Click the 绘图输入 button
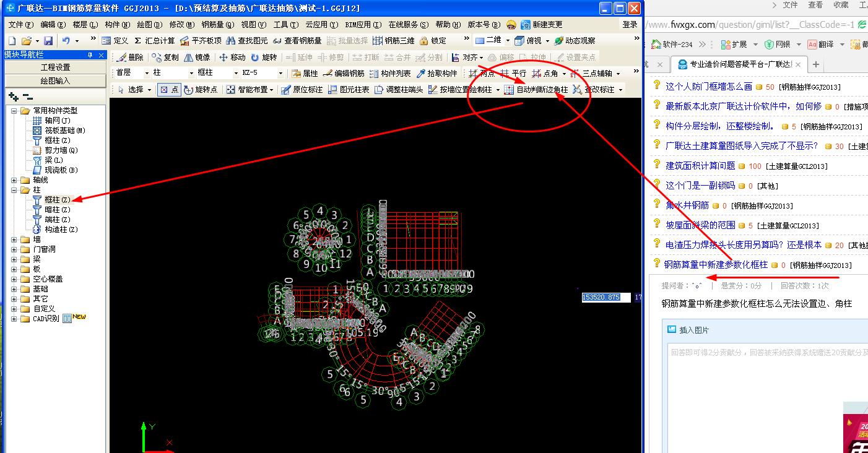The image size is (868, 453). coord(56,80)
